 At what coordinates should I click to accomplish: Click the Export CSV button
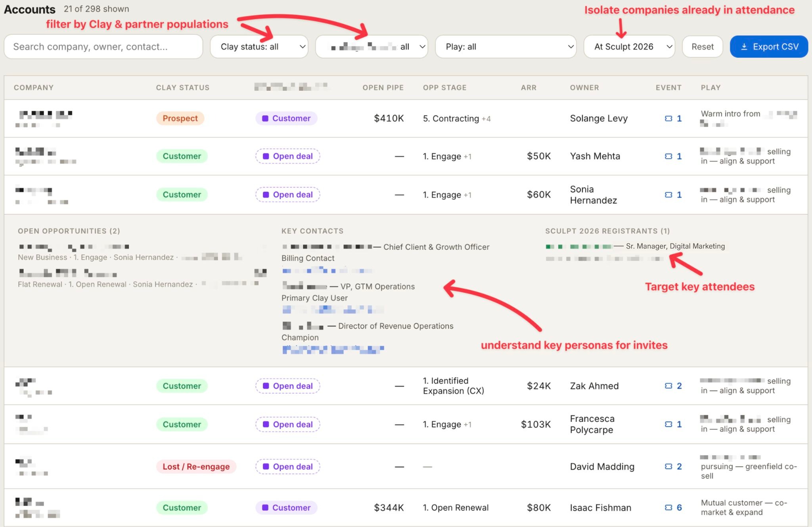(769, 47)
